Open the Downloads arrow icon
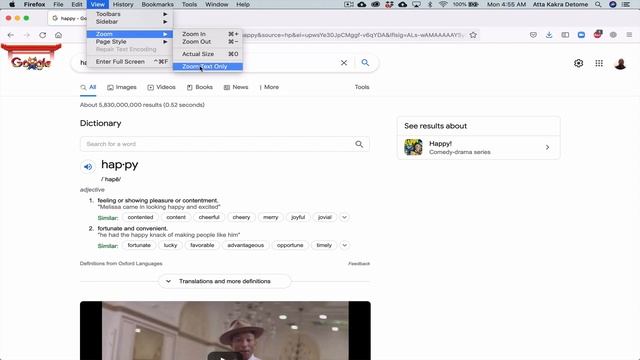This screenshot has height=360, width=640. click(549, 35)
